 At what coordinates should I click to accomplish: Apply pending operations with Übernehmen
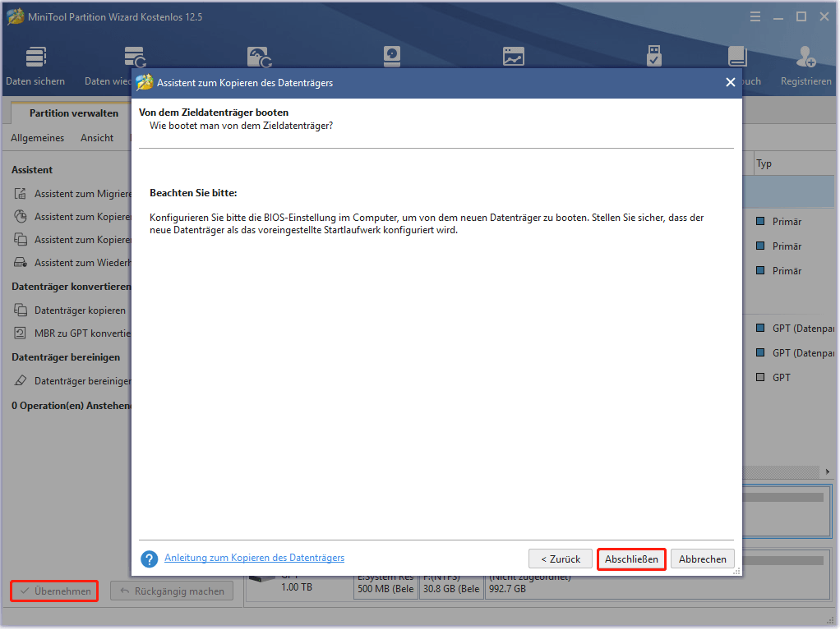(53, 590)
